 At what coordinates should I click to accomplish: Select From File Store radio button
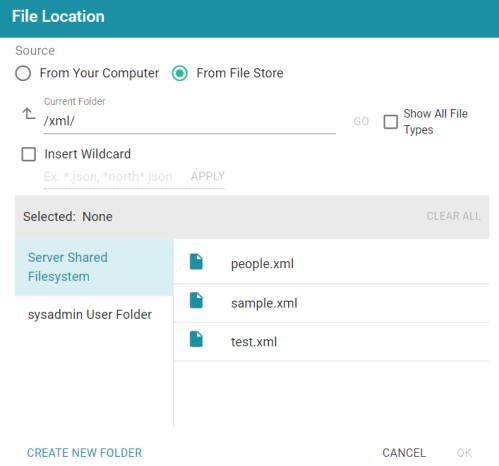180,73
